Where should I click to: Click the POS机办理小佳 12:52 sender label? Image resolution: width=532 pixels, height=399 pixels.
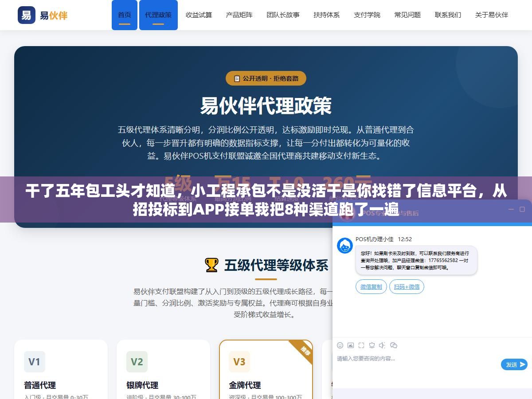pos(383,239)
